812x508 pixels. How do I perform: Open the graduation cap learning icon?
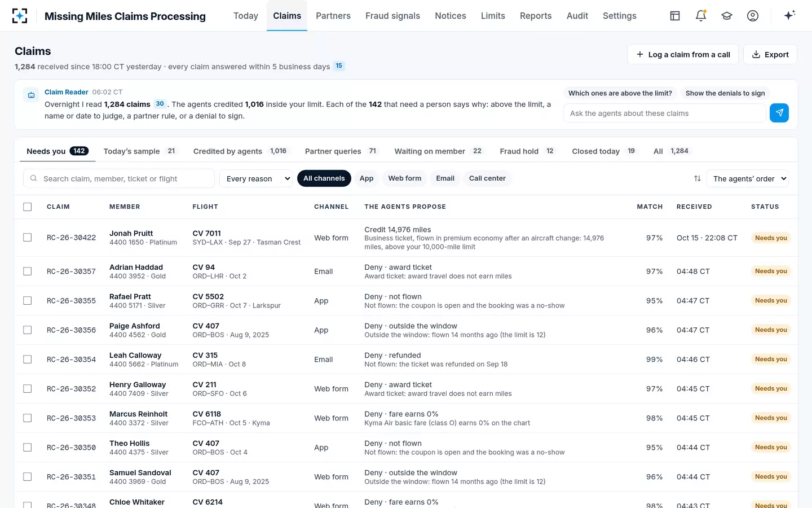(727, 16)
